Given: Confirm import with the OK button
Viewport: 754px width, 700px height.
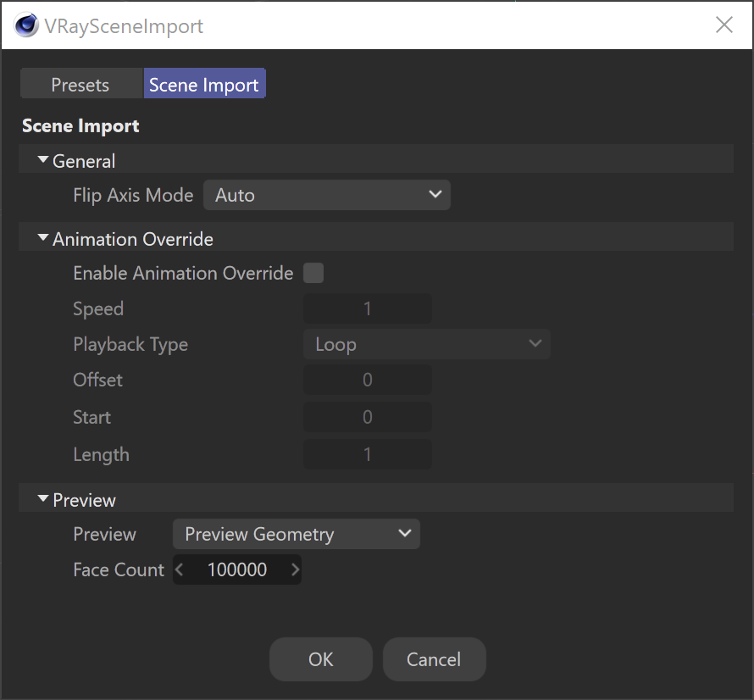Looking at the screenshot, I should (321, 659).
